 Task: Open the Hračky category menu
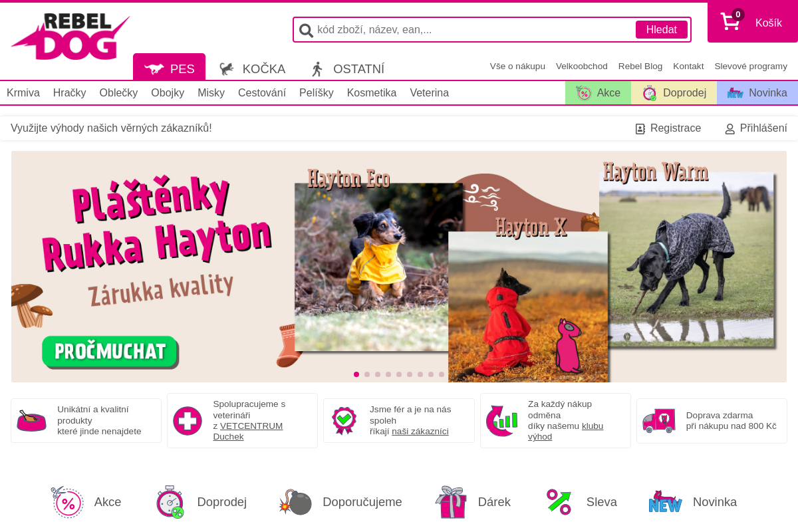pyautogui.click(x=70, y=92)
